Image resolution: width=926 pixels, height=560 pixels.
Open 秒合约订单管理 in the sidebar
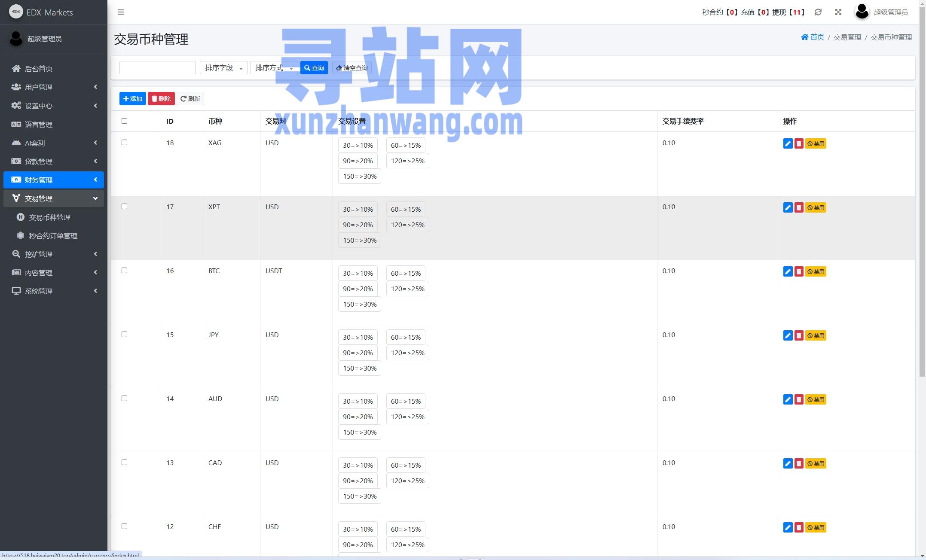pos(53,236)
